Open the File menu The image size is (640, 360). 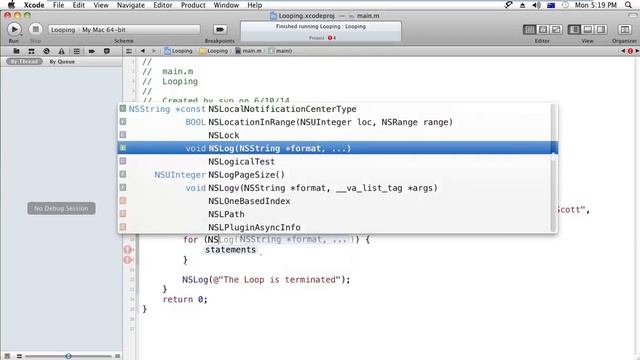(58, 5)
